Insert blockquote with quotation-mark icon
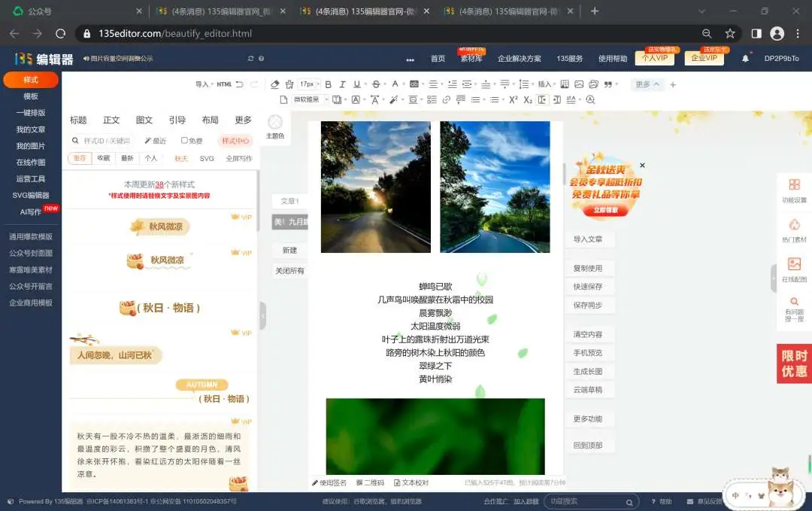The image size is (812, 511). [x=608, y=84]
